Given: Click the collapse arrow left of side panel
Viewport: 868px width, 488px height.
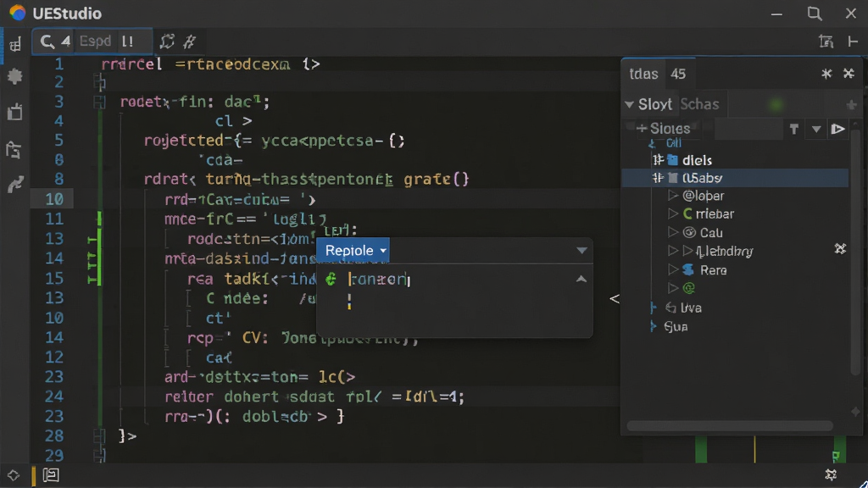Looking at the screenshot, I should pos(615,299).
